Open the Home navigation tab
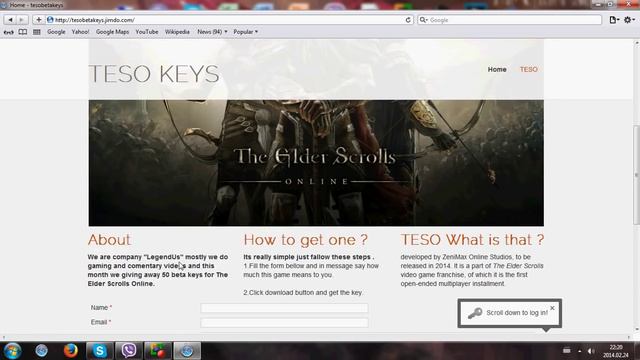The height and width of the screenshot is (360, 640). [497, 69]
